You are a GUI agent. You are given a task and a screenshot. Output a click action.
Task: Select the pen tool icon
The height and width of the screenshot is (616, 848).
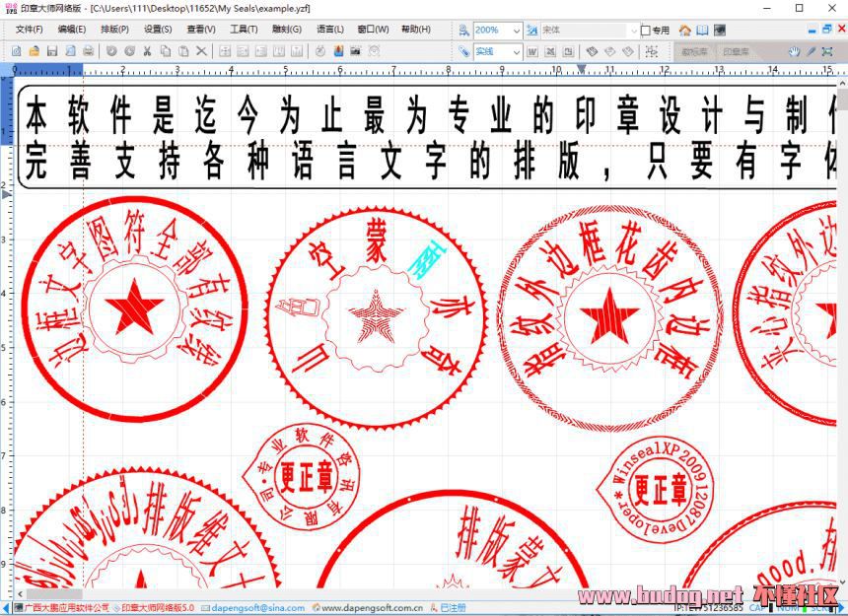click(x=811, y=51)
